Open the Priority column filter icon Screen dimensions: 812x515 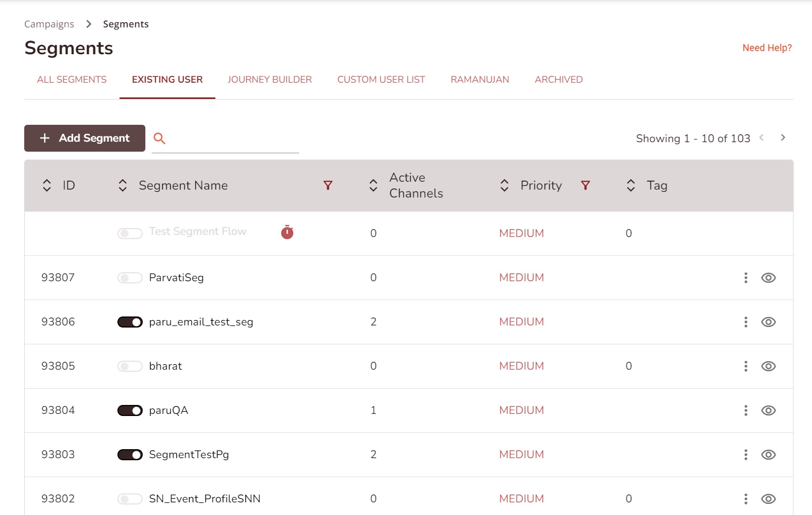[585, 185]
